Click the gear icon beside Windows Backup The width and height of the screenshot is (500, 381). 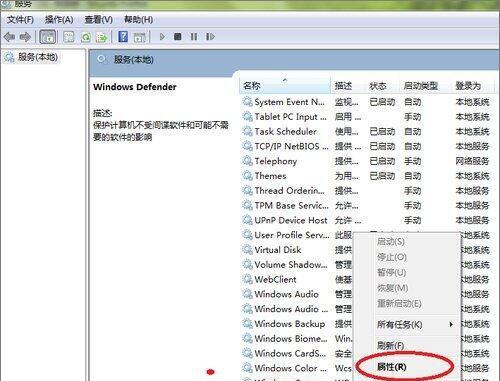247,324
